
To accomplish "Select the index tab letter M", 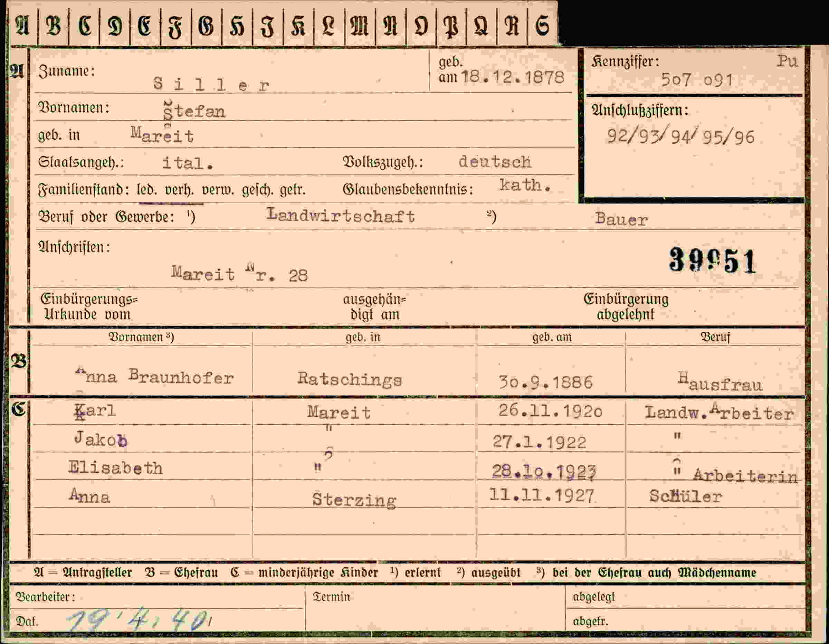I will 360,26.
